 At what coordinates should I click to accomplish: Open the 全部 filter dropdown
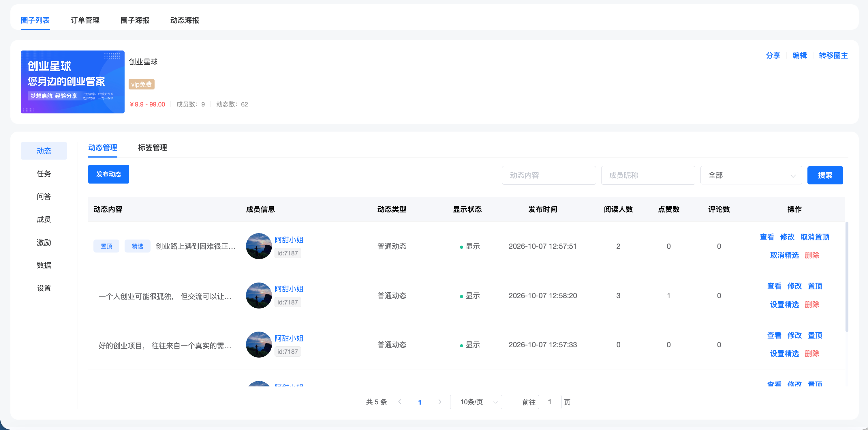coord(751,175)
